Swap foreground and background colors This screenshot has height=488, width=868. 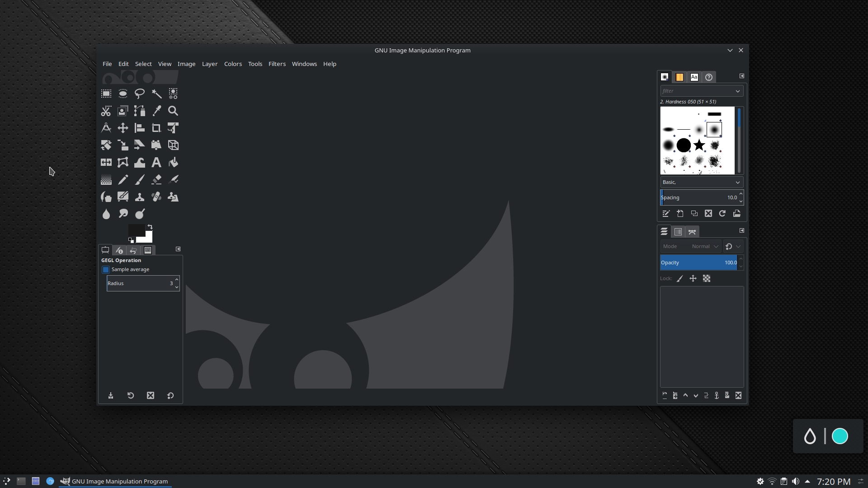point(150,227)
